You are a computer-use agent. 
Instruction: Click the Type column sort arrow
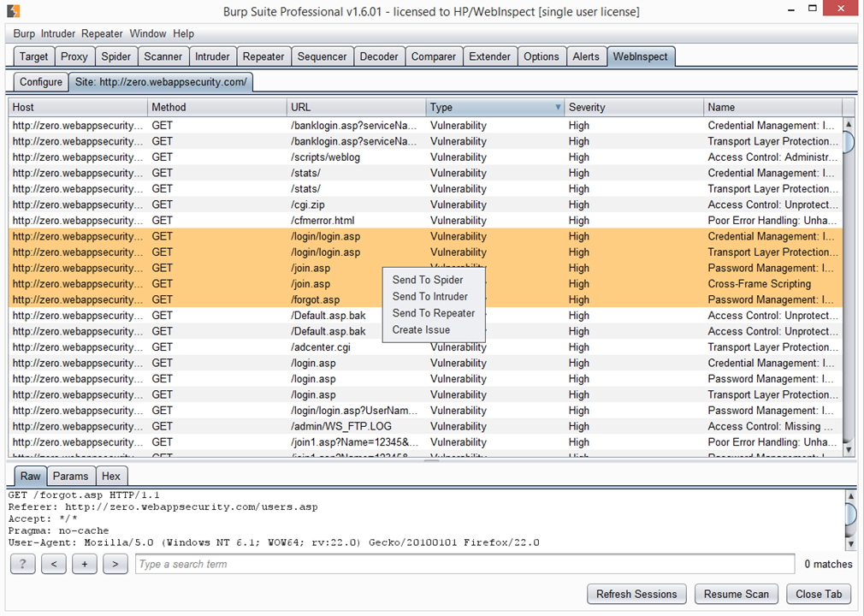point(558,108)
